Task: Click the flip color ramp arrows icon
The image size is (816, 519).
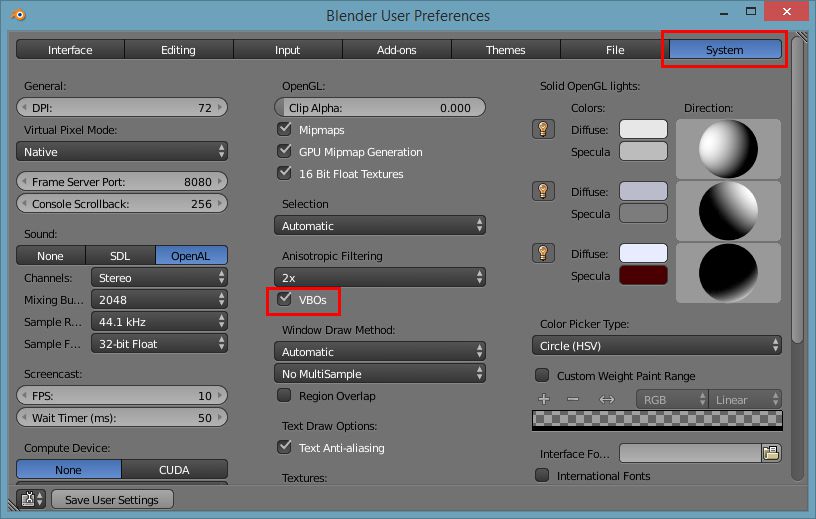Action: coord(607,399)
